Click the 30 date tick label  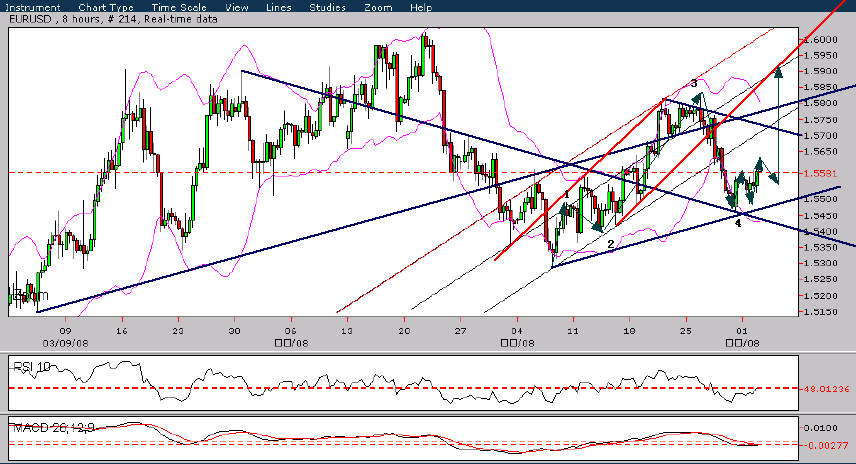coord(235,331)
